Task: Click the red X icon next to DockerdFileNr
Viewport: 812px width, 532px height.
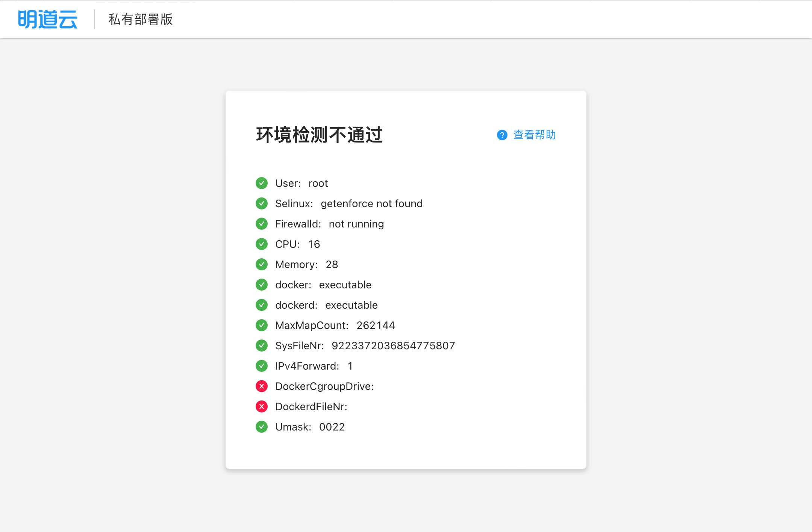Action: point(262,406)
